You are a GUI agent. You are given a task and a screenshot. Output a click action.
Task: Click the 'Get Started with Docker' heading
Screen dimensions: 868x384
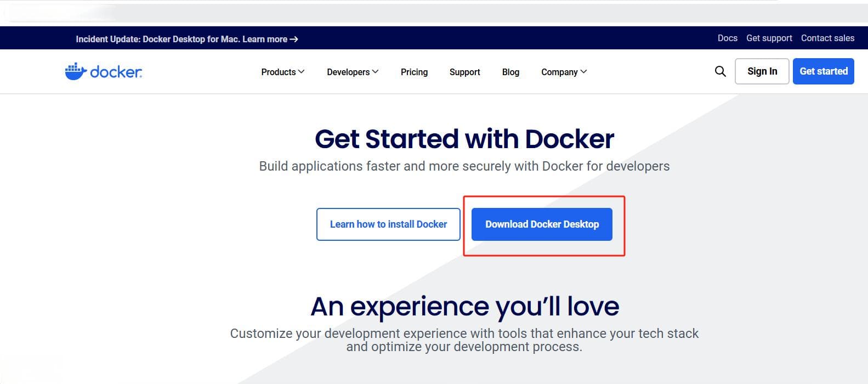tap(464, 139)
